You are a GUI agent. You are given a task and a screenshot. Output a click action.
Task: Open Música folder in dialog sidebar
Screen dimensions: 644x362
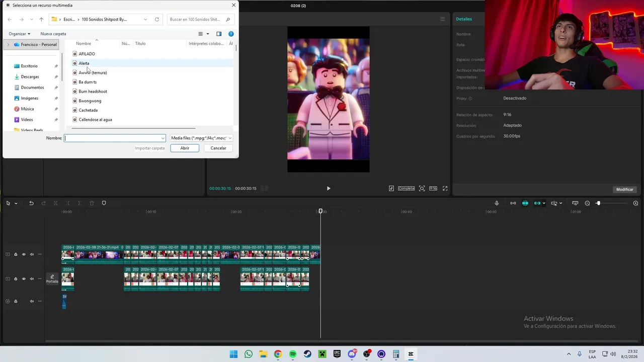click(x=27, y=109)
